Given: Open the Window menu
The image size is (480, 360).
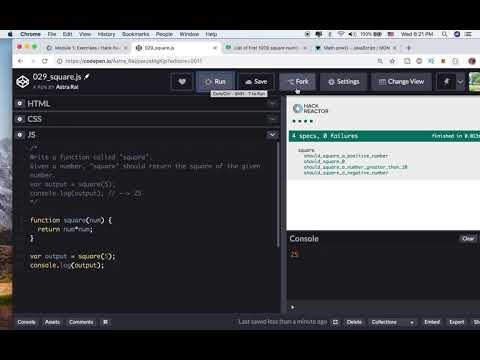Looking at the screenshot, I should [189, 34].
